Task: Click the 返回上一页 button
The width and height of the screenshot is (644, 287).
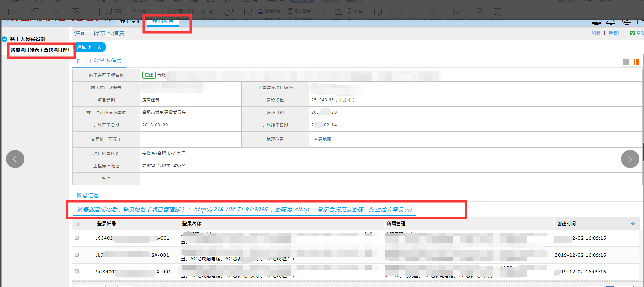Action: click(90, 47)
